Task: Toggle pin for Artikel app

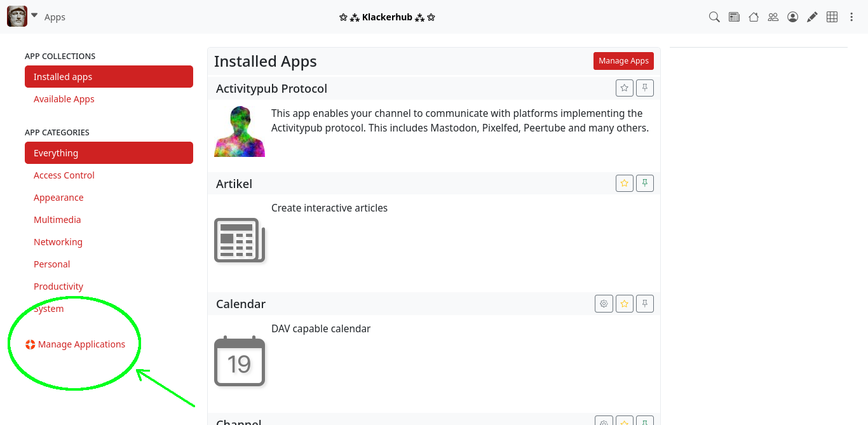Action: coord(645,184)
